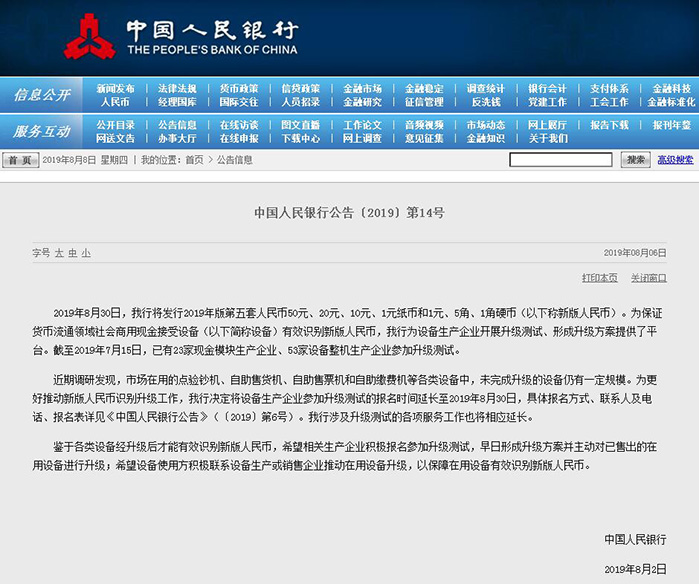The height and width of the screenshot is (584, 699).
Task: Open the 货币政策 menu item
Action: click(239, 89)
